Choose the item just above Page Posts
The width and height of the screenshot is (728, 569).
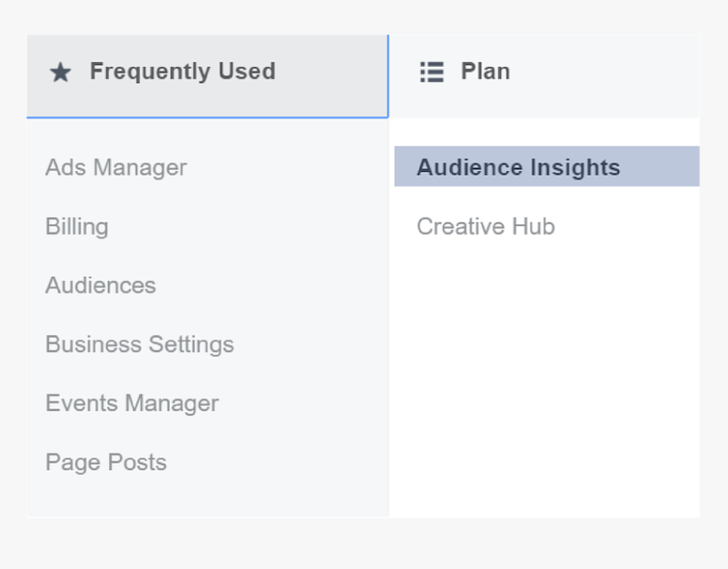pyautogui.click(x=132, y=403)
